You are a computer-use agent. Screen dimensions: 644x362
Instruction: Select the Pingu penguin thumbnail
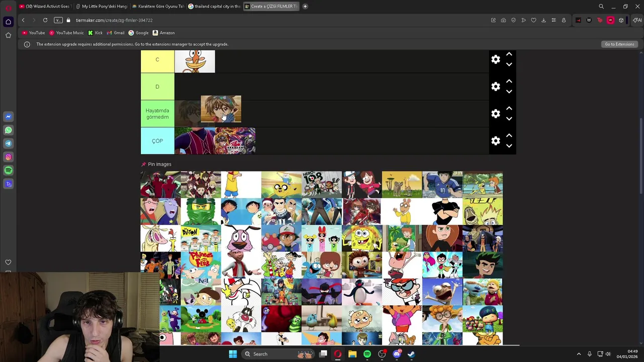[x=362, y=292]
